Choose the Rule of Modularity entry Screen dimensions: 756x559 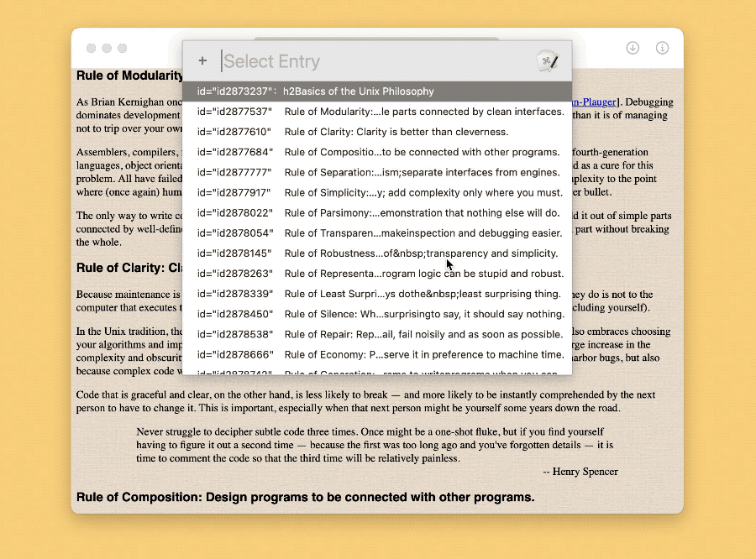[377, 112]
